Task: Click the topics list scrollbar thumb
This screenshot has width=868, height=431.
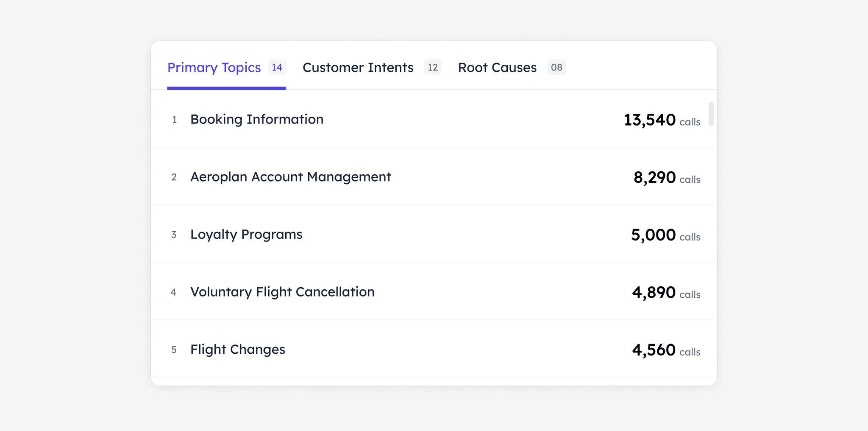Action: [711, 114]
